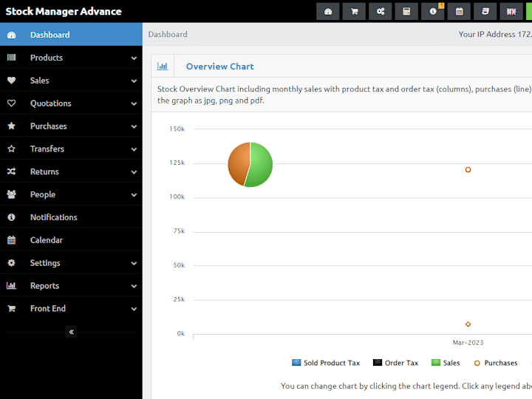Click the CSS styles icon in top toolbar
This screenshot has width=532, height=399.
pyautogui.click(x=485, y=12)
